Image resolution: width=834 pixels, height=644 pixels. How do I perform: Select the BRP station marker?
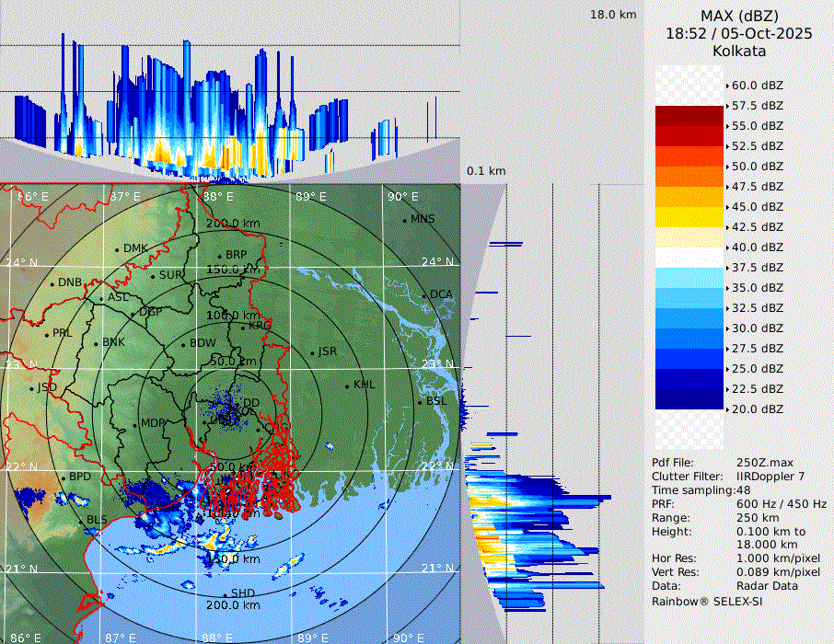point(219,256)
